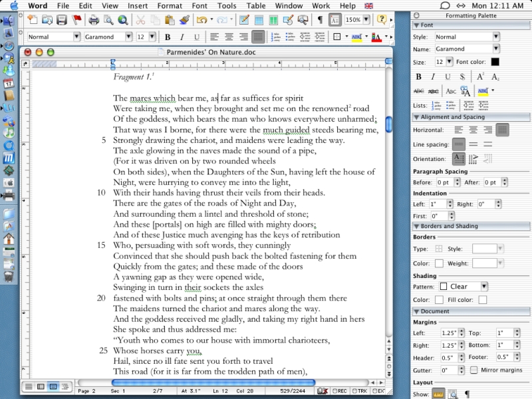The height and width of the screenshot is (399, 532).
Task: Open the Style dropdown in Formatting Palette
Action: tap(496, 37)
